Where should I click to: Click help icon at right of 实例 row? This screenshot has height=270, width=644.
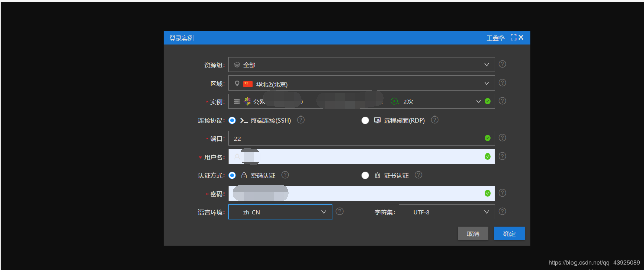[x=502, y=101]
